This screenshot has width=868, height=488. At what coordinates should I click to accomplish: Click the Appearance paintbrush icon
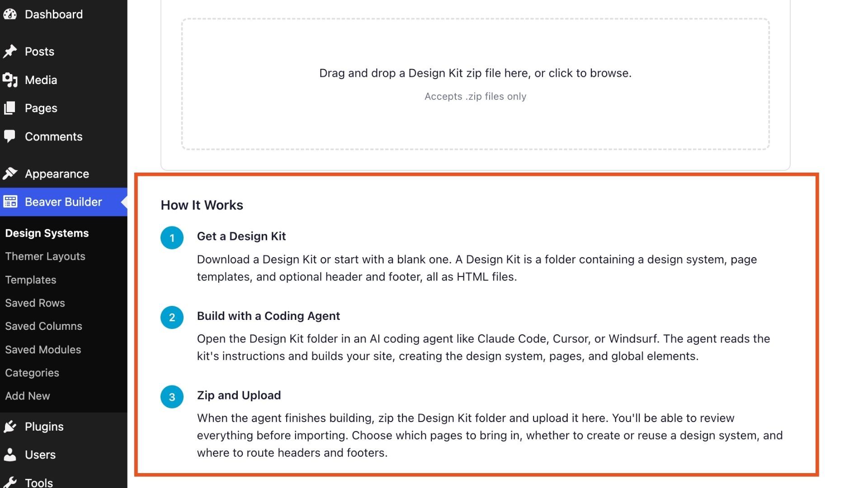click(9, 174)
